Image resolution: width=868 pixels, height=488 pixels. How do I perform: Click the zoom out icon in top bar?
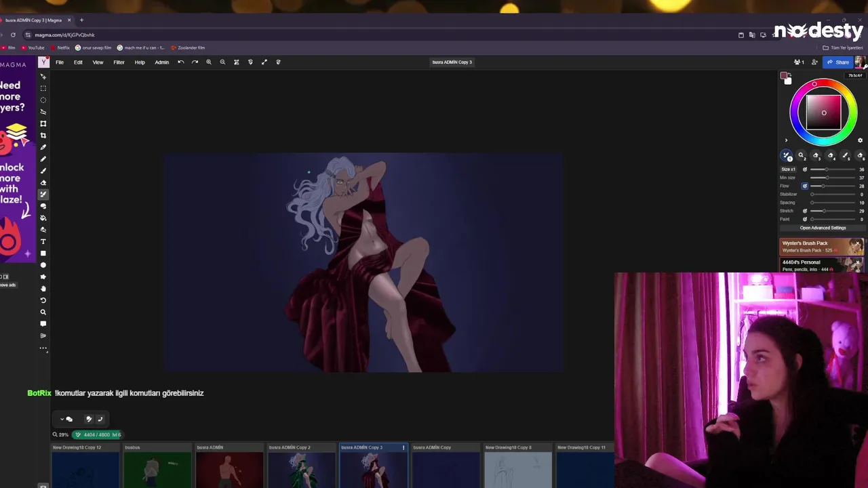222,62
